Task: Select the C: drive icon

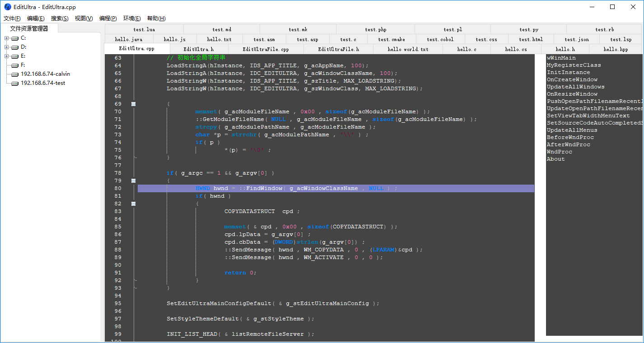Action: click(15, 38)
